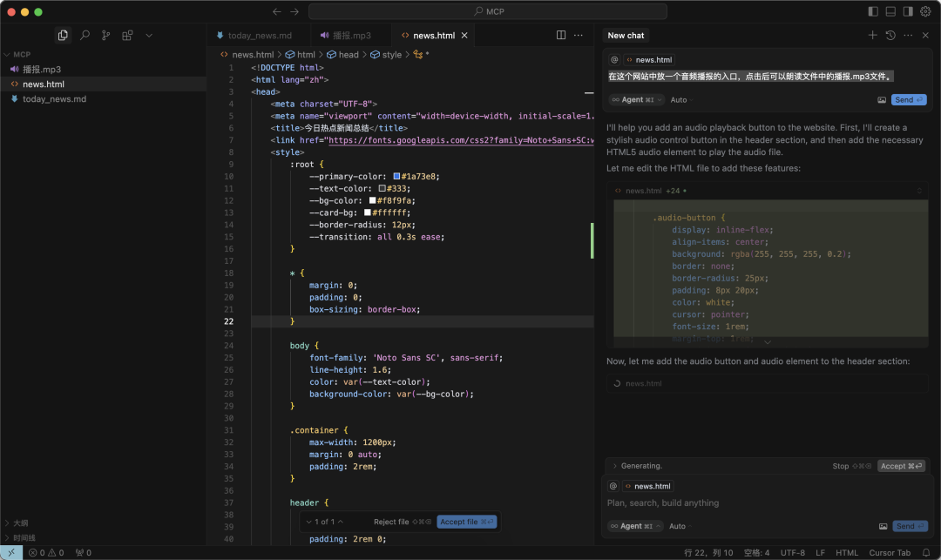
Task: Click the top Send button
Action: 909,100
